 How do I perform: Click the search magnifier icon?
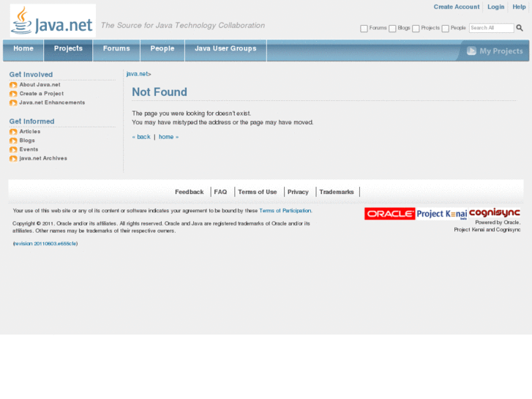(x=520, y=28)
